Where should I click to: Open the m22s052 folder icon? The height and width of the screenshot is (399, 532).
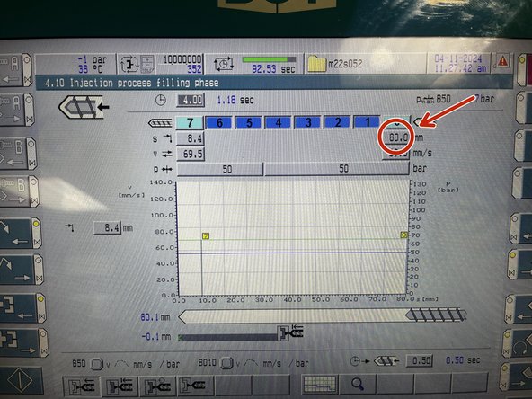click(316, 64)
